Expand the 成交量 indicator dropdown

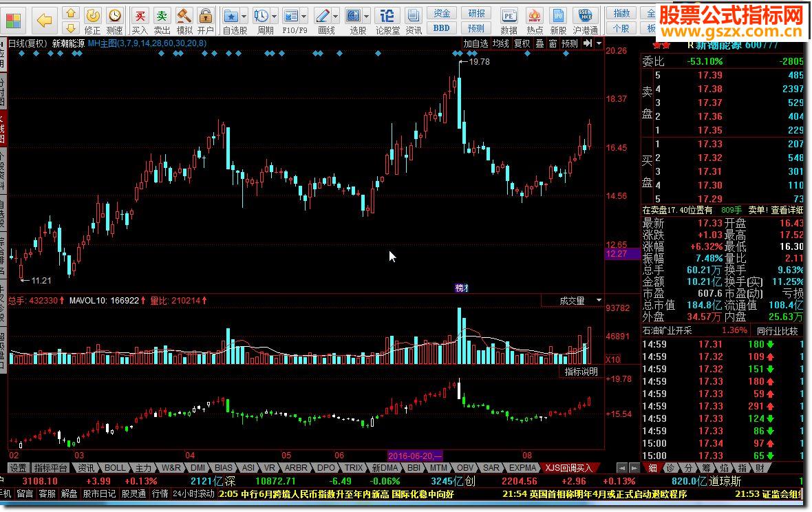(599, 301)
